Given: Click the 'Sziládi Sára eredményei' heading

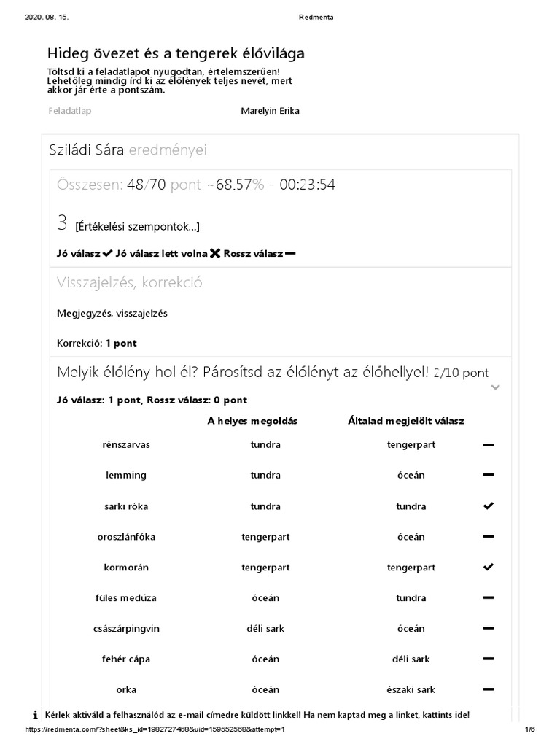Looking at the screenshot, I should 128,150.
